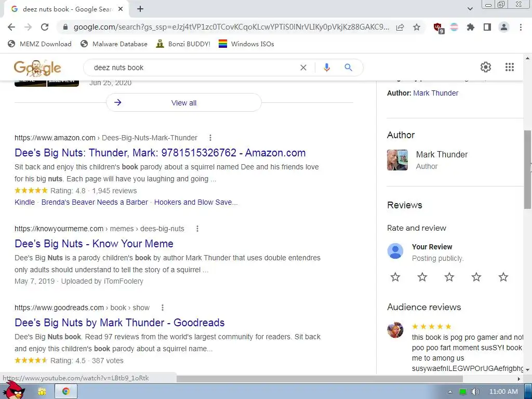The width and height of the screenshot is (532, 399).
Task: Click Mark Thunder name under Author
Action: click(442, 154)
